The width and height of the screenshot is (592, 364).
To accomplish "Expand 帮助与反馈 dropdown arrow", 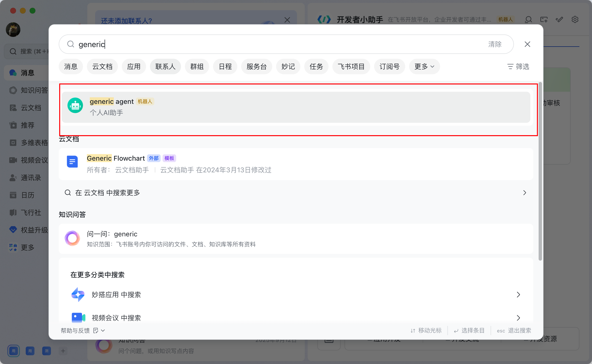I will click(103, 331).
